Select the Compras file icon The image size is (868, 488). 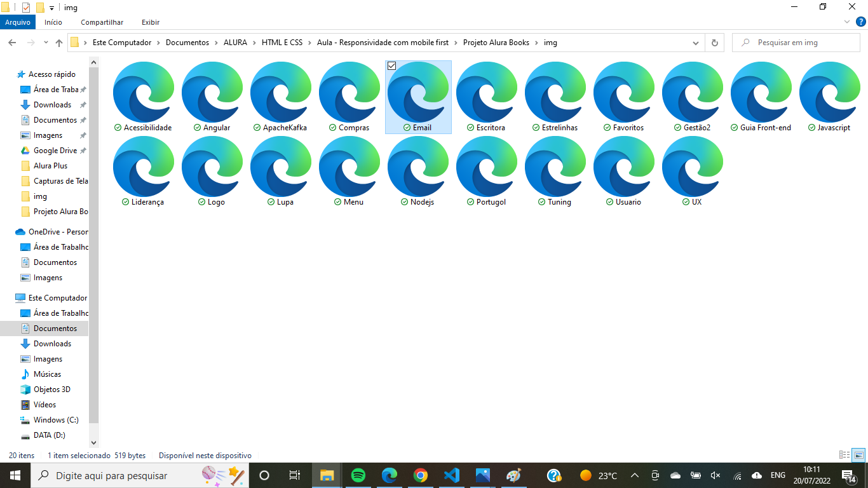(x=349, y=92)
